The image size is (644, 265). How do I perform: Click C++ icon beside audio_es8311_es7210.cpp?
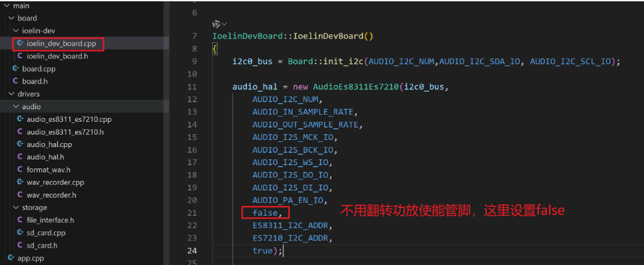click(20, 119)
